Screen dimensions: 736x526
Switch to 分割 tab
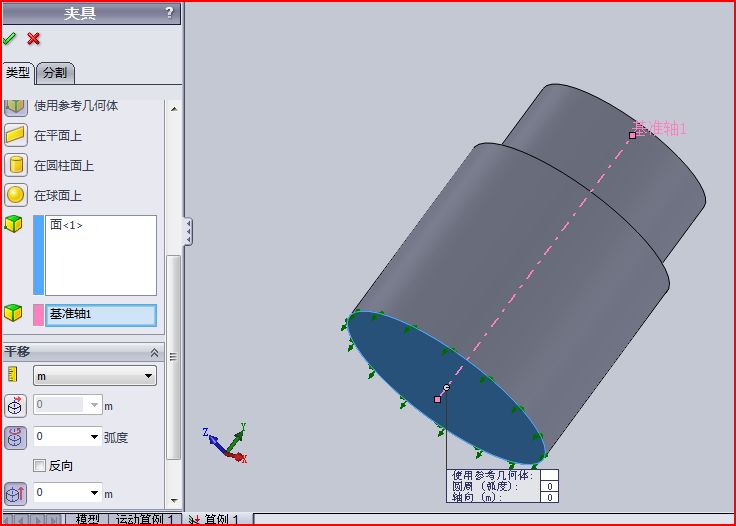tap(55, 73)
